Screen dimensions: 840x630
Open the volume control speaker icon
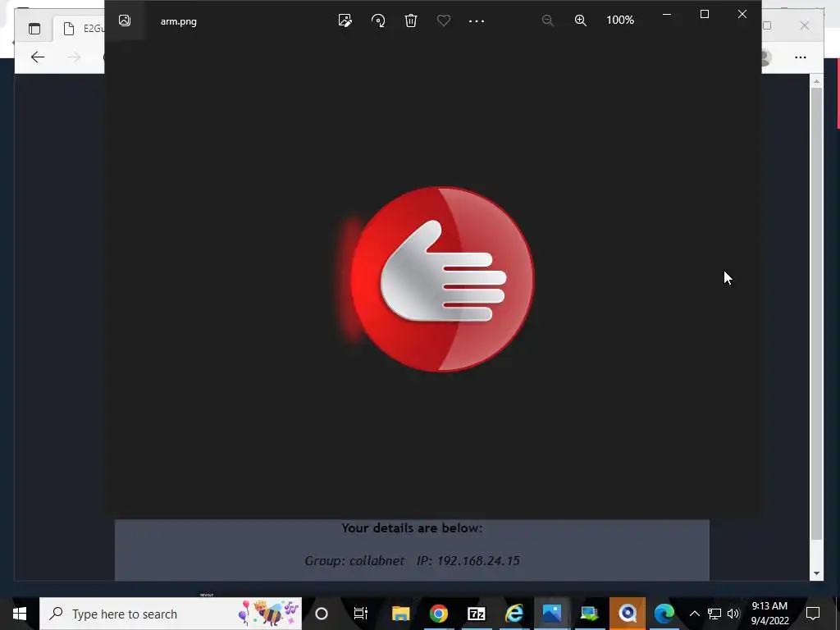pos(733,614)
